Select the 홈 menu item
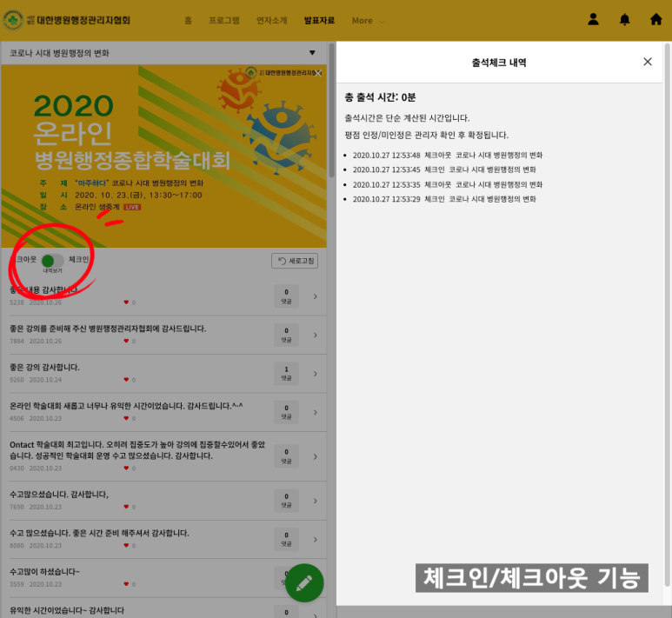Viewport: 672px width, 618px height. pyautogui.click(x=188, y=21)
